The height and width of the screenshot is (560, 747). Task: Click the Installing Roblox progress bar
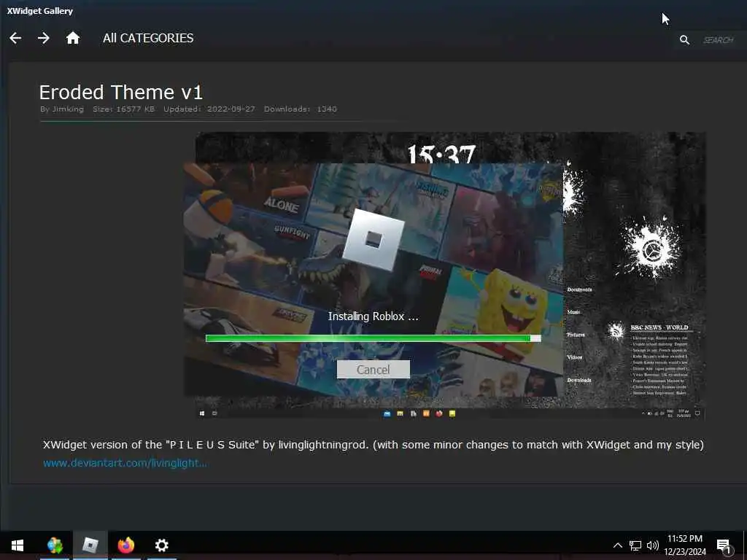[x=373, y=338]
